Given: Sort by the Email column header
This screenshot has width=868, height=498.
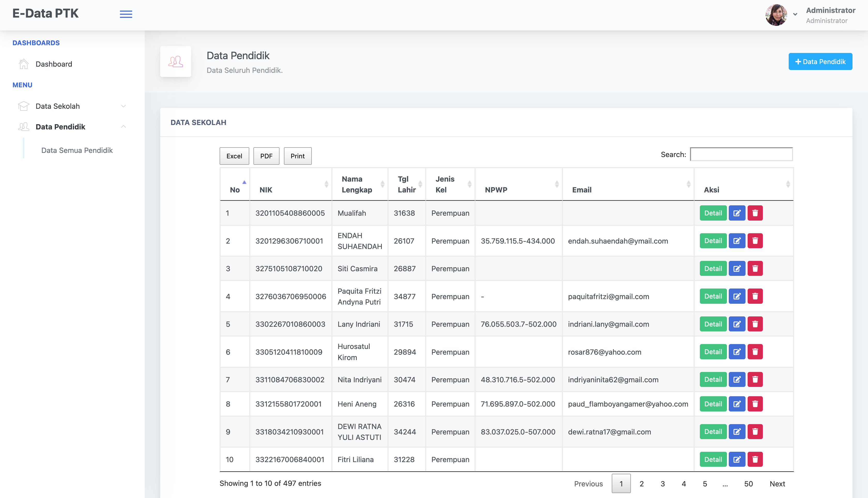Looking at the screenshot, I should [x=628, y=184].
